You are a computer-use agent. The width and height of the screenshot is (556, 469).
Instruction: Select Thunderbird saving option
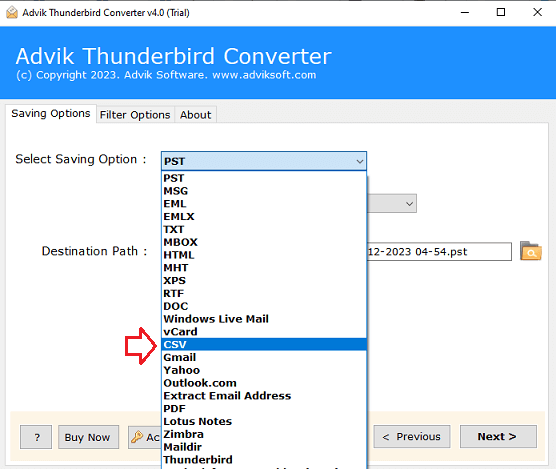(264, 459)
